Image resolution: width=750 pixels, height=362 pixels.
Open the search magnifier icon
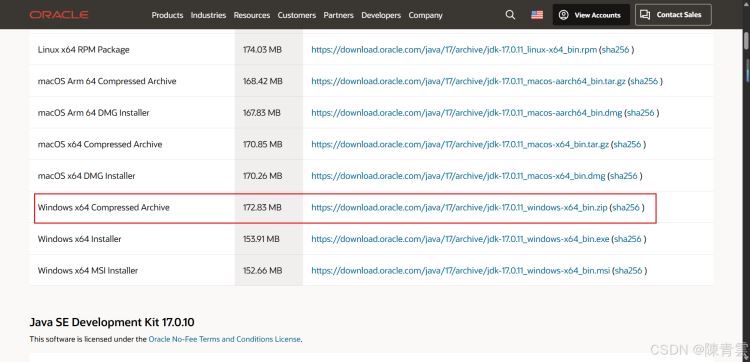click(x=510, y=15)
